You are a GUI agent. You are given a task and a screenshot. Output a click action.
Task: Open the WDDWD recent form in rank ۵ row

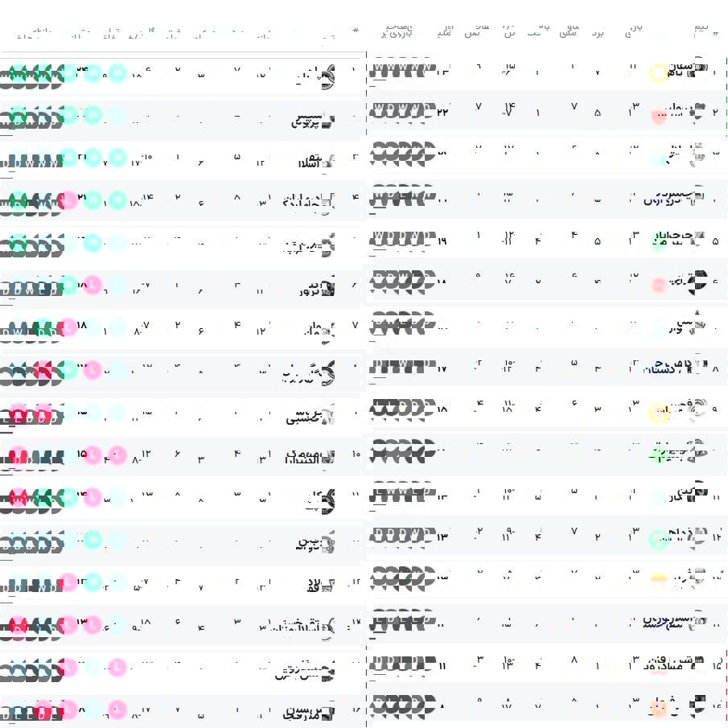(x=402, y=238)
